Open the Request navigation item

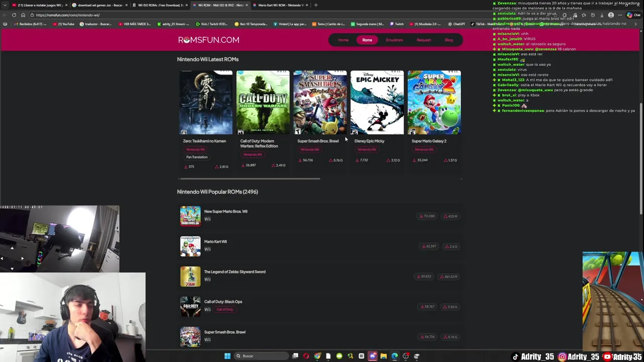click(x=424, y=40)
